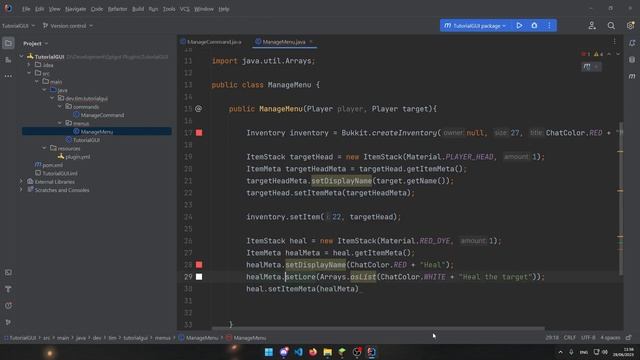Screen dimensions: 640x360
Task: Run the TutorialGUI package configuration
Action: click(519, 25)
